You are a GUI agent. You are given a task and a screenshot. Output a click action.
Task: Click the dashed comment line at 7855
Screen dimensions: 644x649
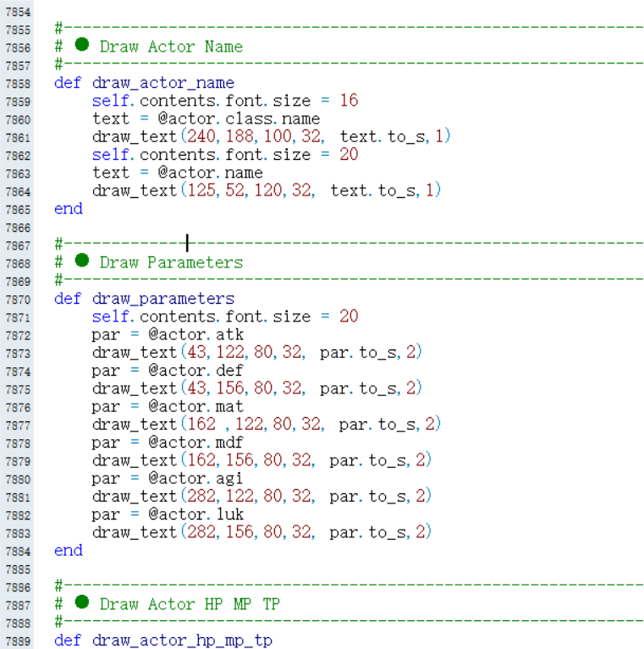coord(349,28)
